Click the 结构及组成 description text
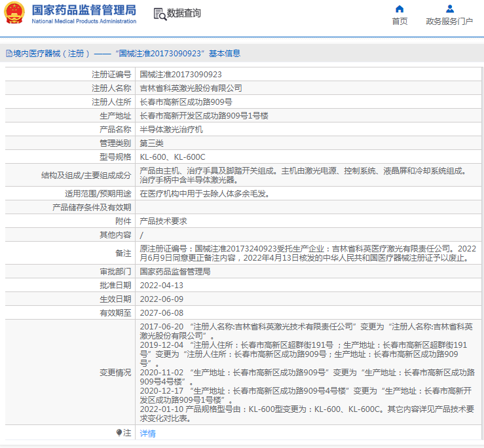This screenshot has height=448, width=484. click(303, 175)
